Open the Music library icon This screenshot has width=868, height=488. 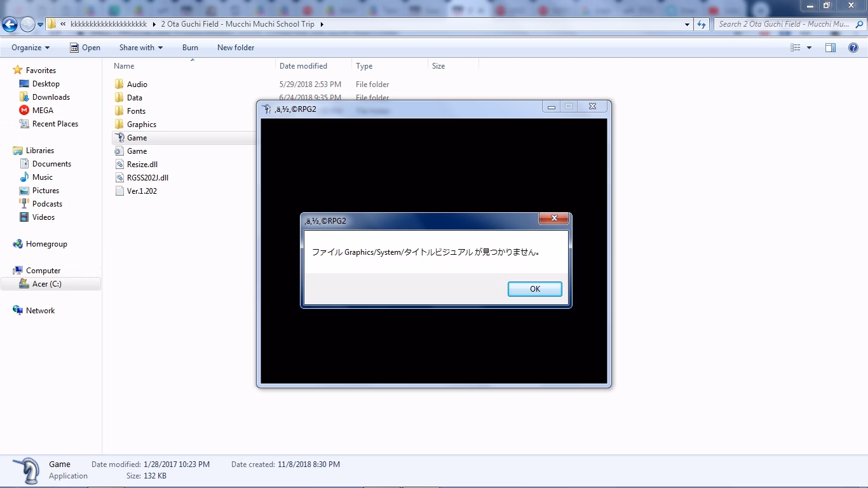coord(24,177)
